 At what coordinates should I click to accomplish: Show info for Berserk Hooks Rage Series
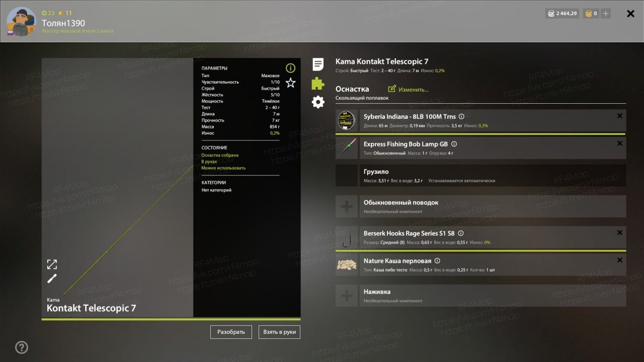point(461,233)
